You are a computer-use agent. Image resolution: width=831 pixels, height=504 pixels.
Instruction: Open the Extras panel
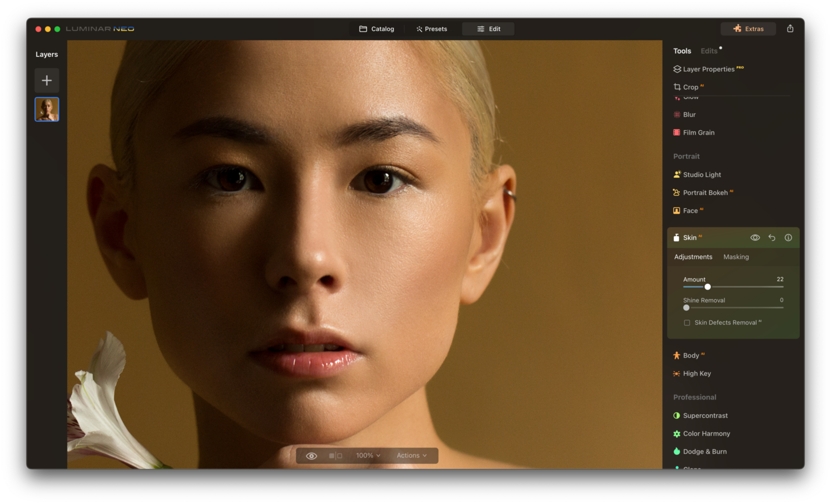click(748, 29)
